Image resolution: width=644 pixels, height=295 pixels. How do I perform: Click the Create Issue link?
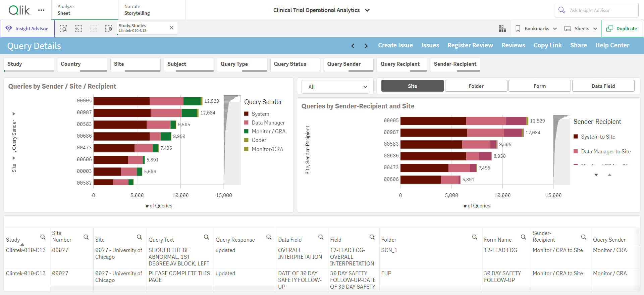[395, 45]
